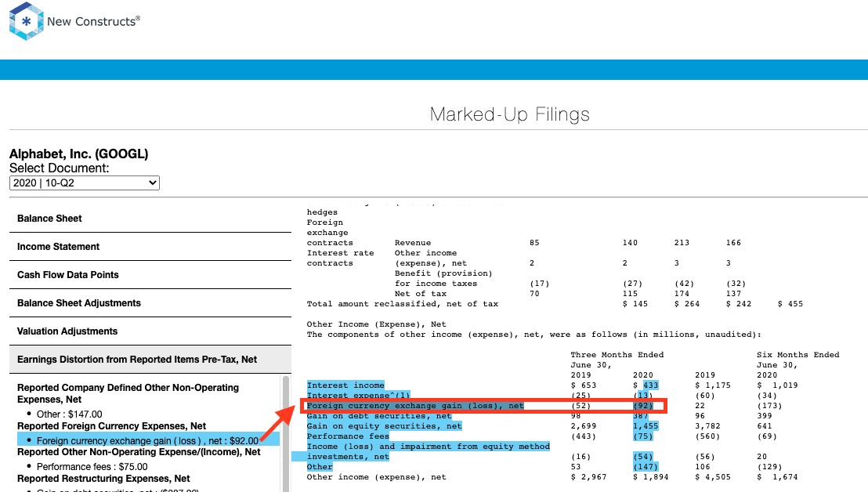Click 'Reported Restructuring Expenses, Net' heading
The image size is (868, 492).
(x=103, y=479)
